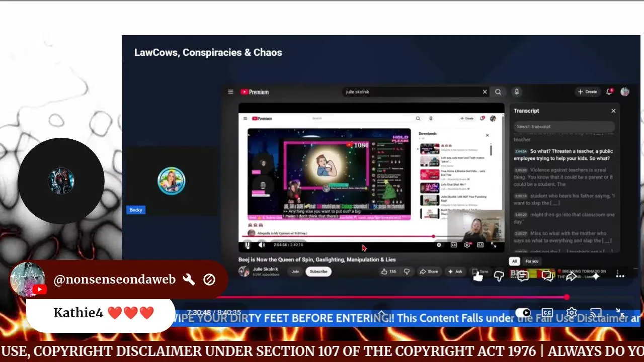Exit fullscreen on the outer player
Screen dimensions: 644x362
coord(620,313)
